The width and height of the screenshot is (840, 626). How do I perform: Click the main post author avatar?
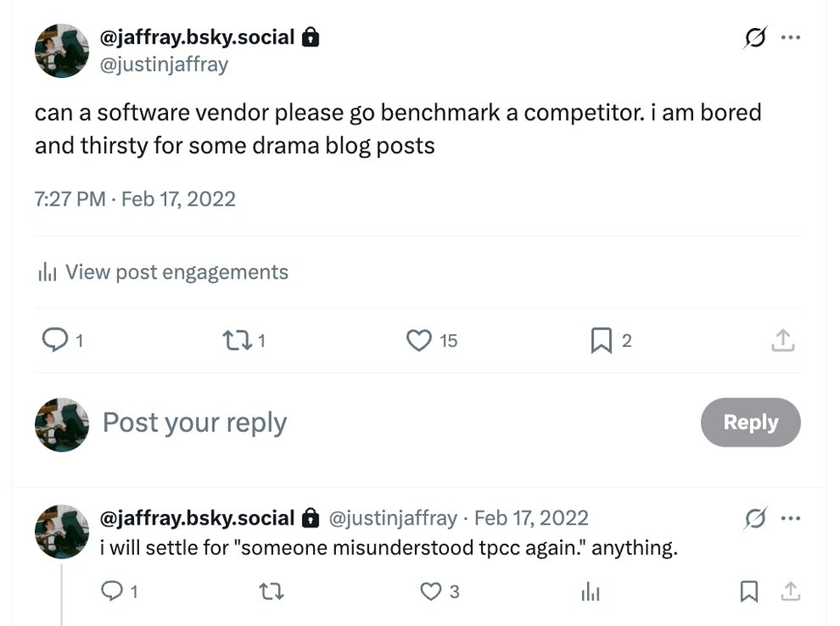click(x=62, y=51)
